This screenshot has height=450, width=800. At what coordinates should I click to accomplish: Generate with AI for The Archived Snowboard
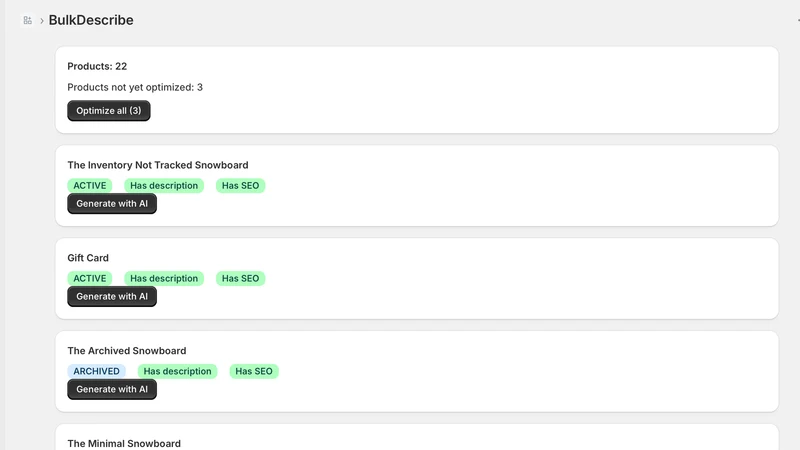(112, 389)
